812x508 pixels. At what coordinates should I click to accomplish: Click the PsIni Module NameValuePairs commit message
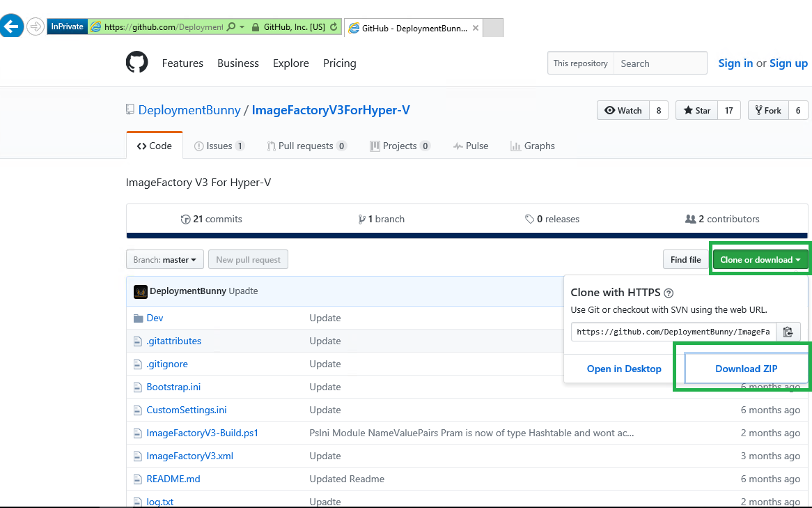point(471,433)
